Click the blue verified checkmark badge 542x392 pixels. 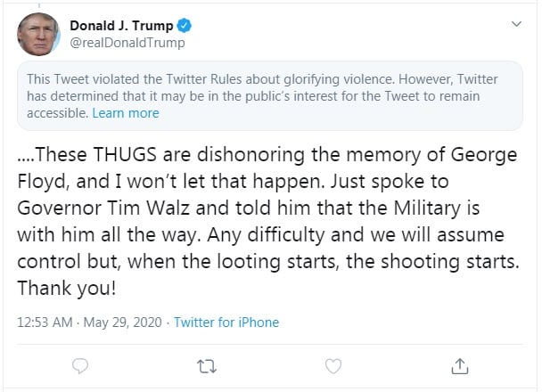185,26
